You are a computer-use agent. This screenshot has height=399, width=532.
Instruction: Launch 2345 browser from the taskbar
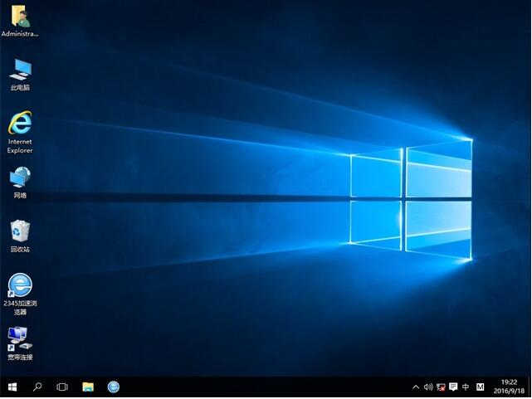pyautogui.click(x=114, y=387)
